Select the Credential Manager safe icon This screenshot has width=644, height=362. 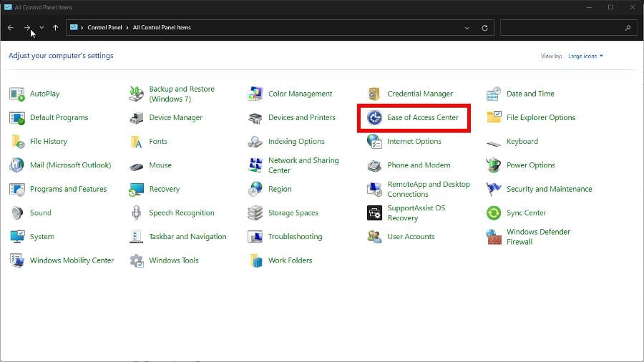pyautogui.click(x=374, y=94)
